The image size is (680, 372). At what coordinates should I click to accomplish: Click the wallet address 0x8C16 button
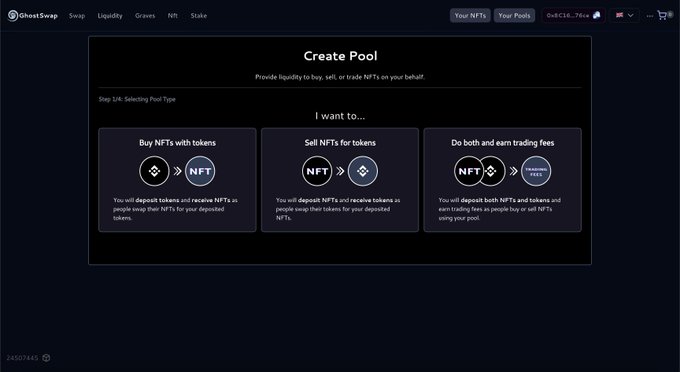coord(573,16)
